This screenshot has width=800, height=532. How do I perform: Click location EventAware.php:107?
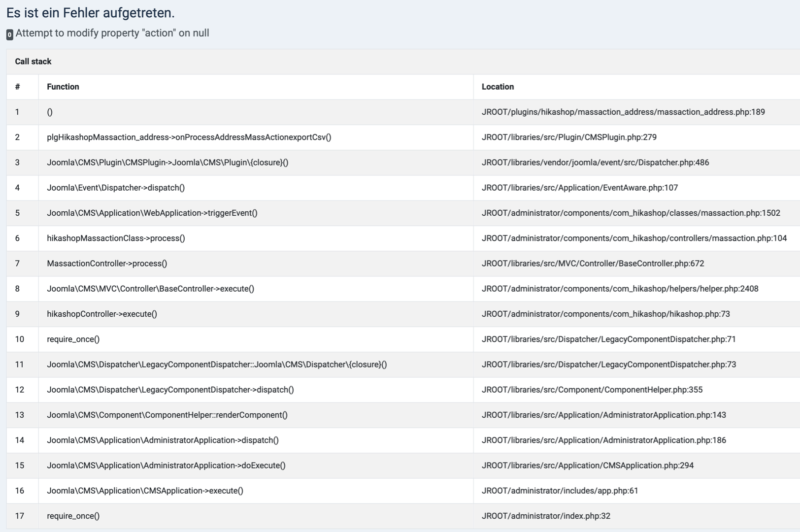pos(580,188)
